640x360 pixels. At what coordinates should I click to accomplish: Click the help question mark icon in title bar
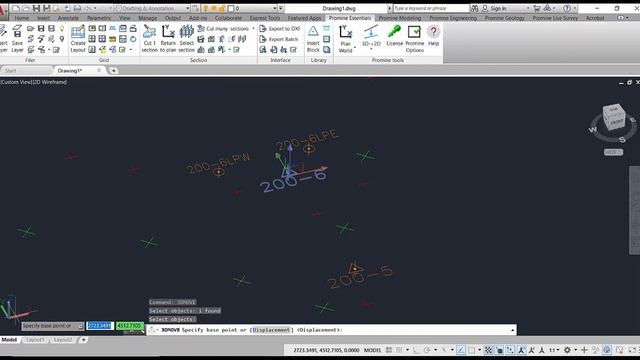coord(567,8)
